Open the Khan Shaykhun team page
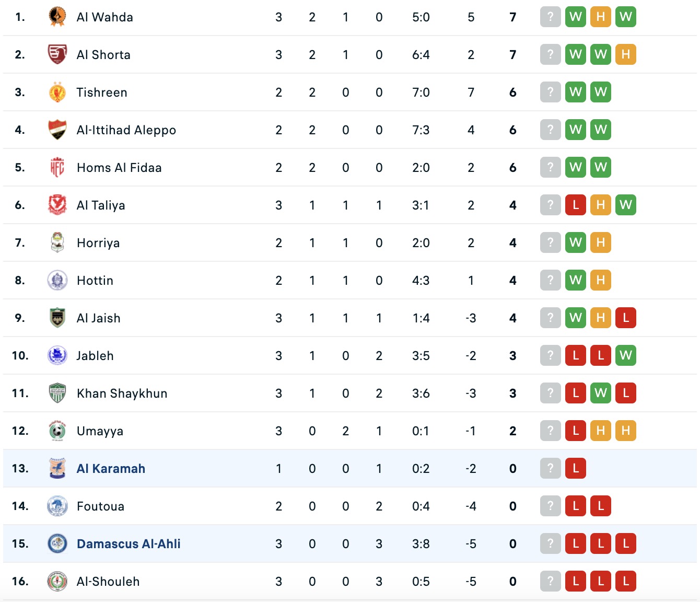 point(122,393)
